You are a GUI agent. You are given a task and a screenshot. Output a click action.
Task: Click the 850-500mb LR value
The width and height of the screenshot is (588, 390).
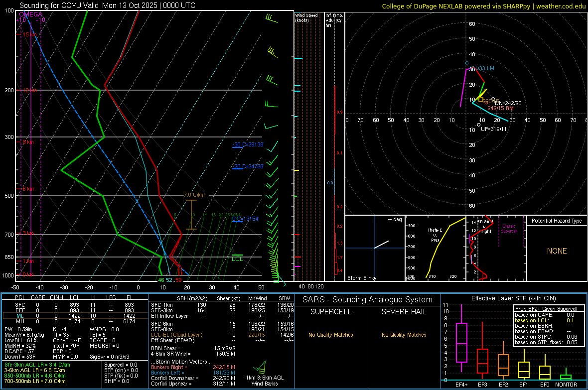[35, 376]
